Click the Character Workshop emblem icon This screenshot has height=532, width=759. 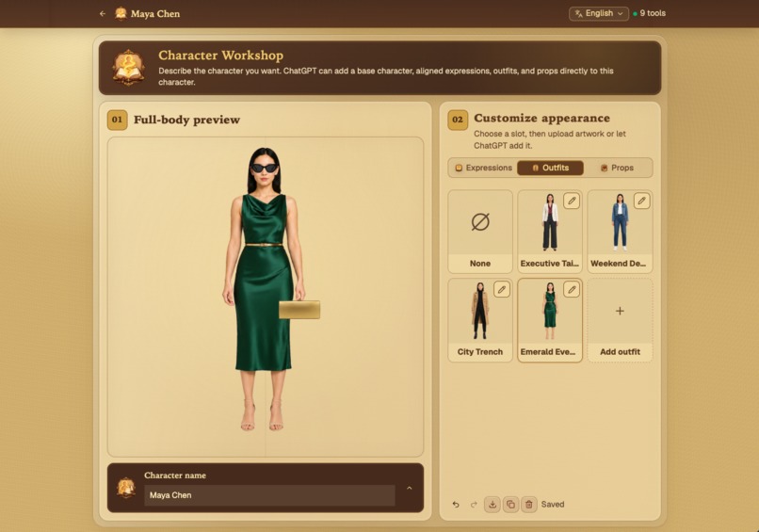point(128,67)
